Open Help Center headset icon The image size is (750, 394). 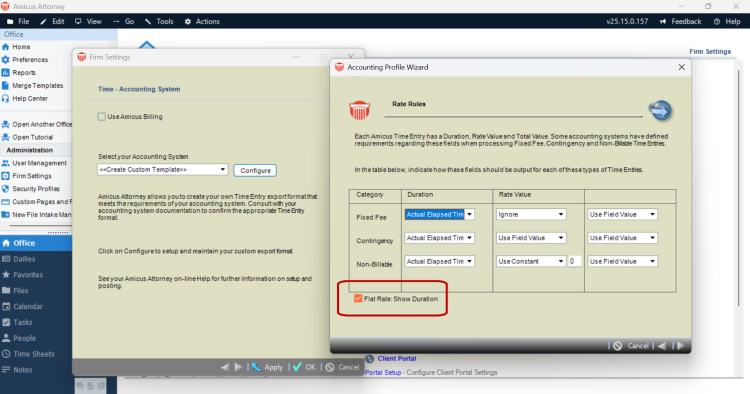(x=6, y=98)
